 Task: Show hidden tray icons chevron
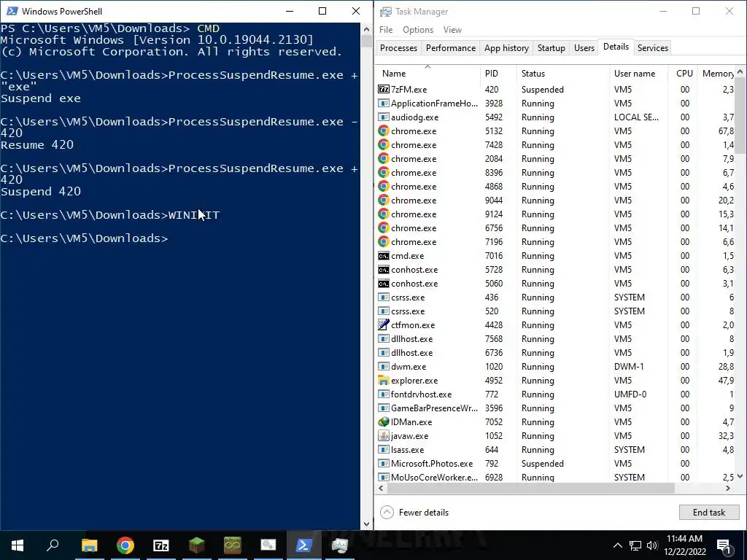point(617,545)
